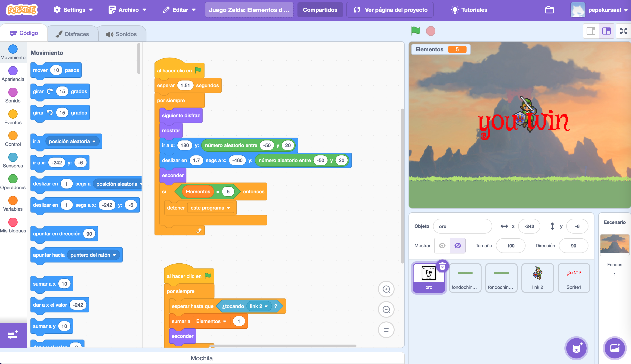The width and height of the screenshot is (631, 364).
Task: Open the link 2 dropdown in the tocando block
Action: click(259, 306)
